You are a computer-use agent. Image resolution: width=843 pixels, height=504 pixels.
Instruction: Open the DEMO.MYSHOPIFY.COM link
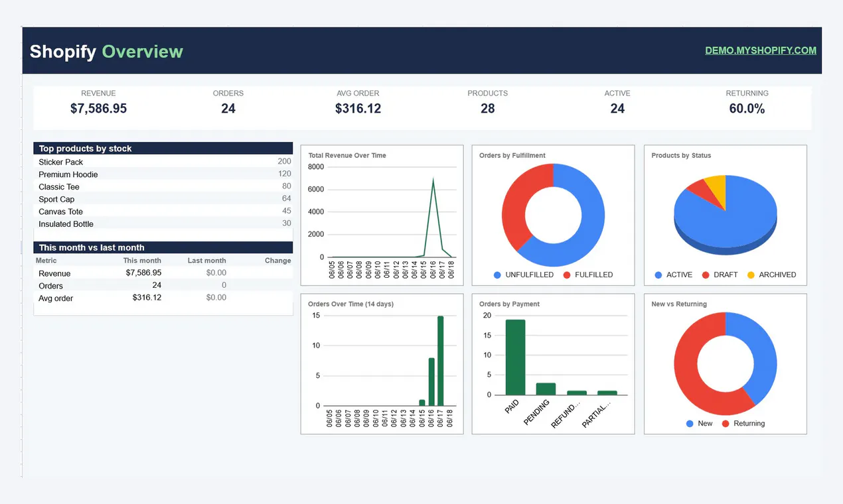point(761,50)
